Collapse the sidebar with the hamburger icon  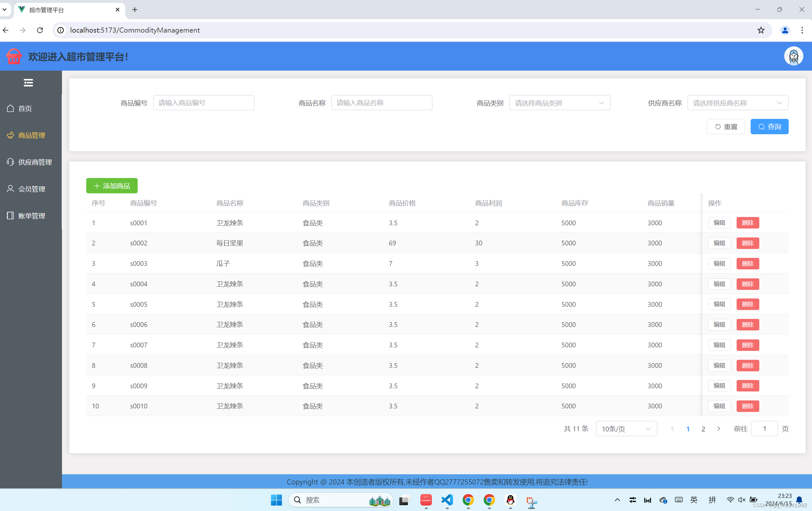point(28,83)
